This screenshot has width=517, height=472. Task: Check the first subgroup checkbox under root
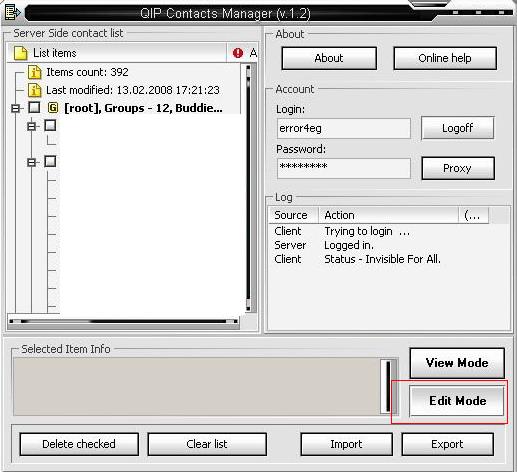50,126
